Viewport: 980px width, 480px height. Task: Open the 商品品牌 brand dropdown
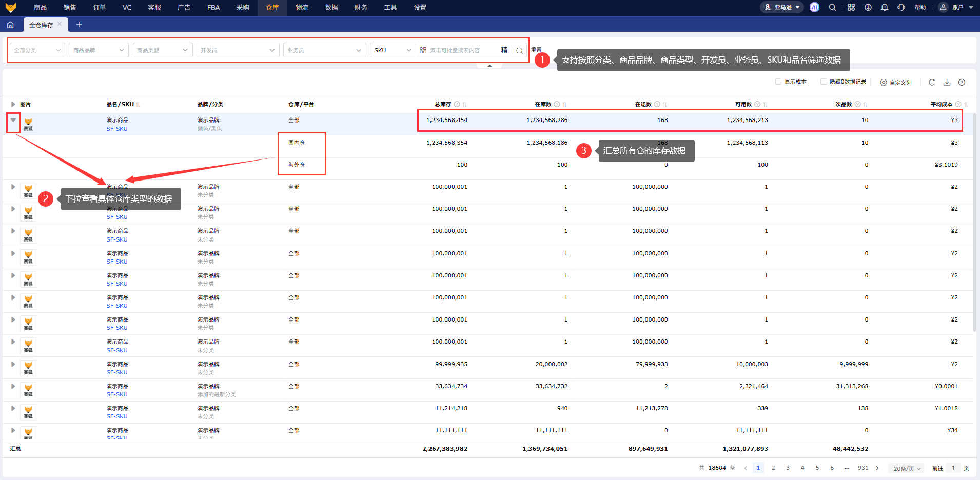[99, 50]
